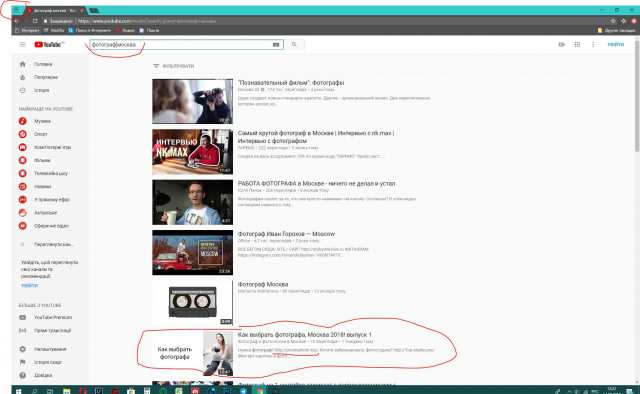Open Telegram from the taskbar
The width and height of the screenshot is (640, 394).
(243, 391)
